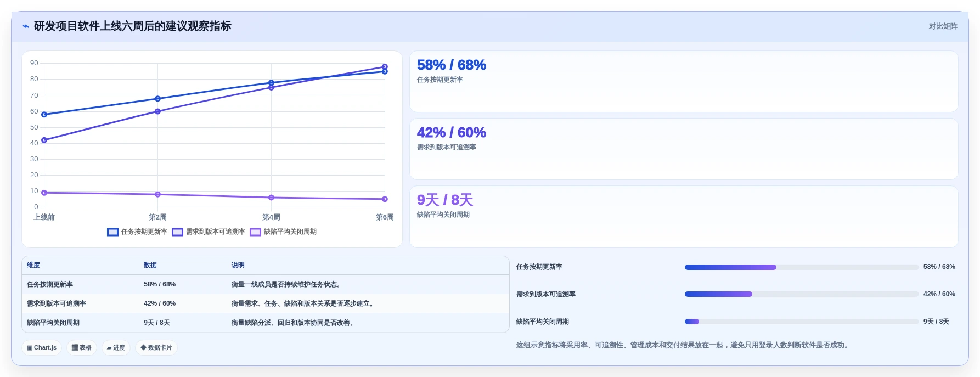Click table value 58% / 68%

pyautogui.click(x=160, y=284)
